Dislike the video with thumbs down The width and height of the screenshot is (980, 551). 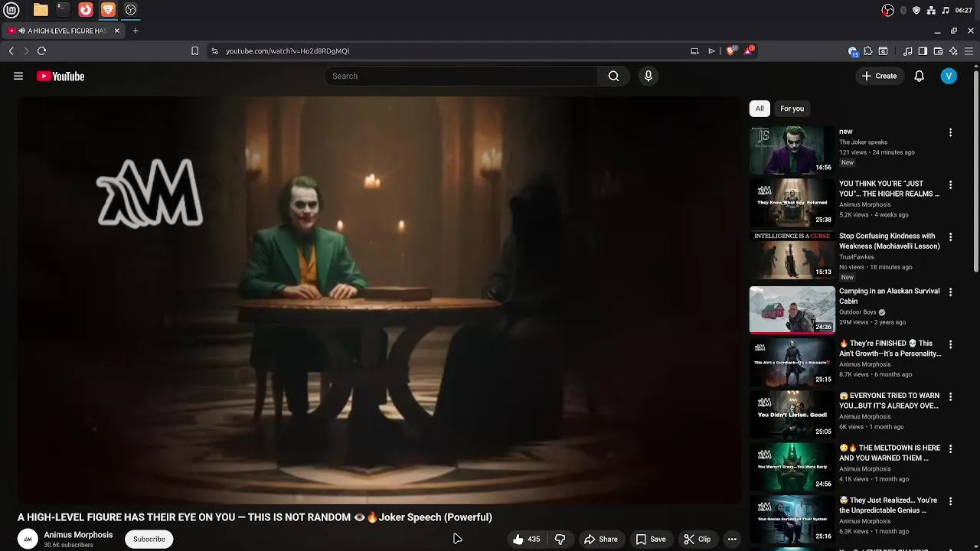point(560,539)
